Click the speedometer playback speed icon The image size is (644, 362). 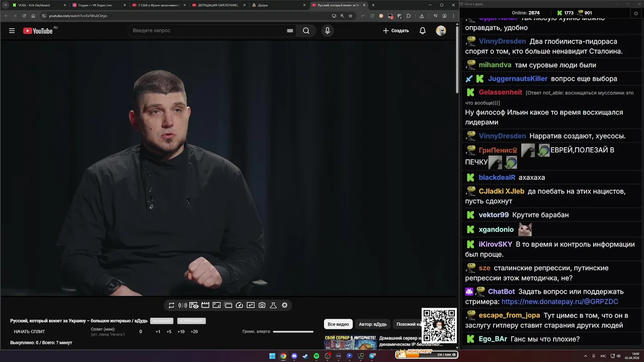(239, 305)
